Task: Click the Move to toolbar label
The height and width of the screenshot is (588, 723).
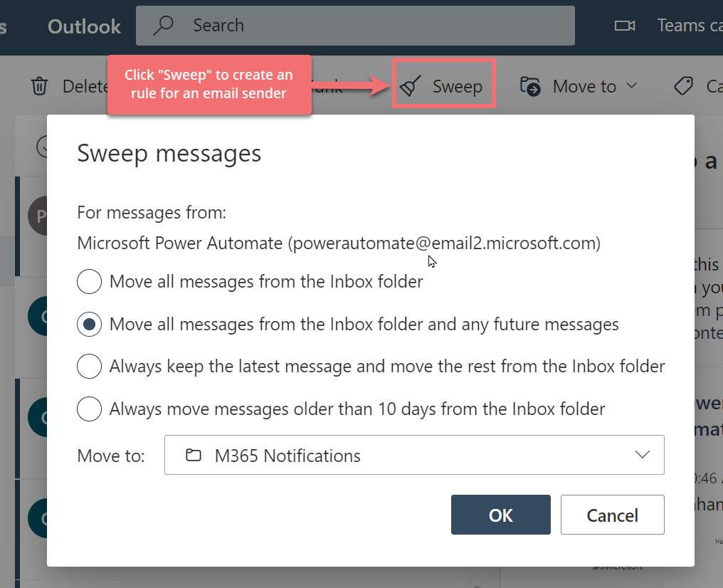Action: [x=584, y=86]
